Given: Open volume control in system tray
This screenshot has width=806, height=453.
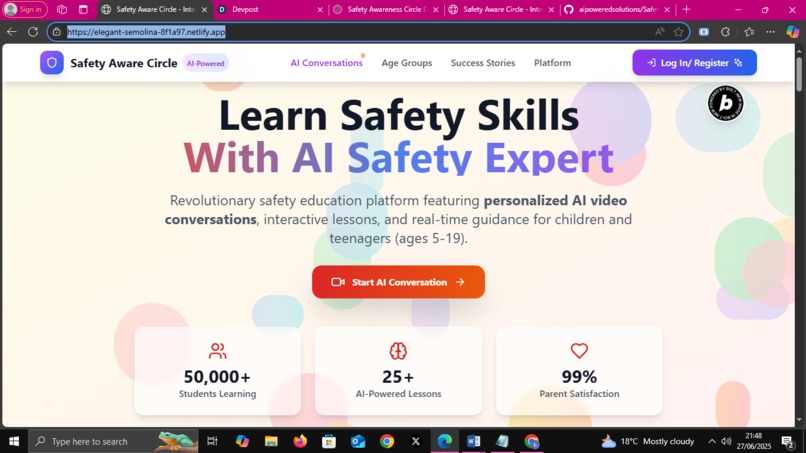Looking at the screenshot, I should (726, 441).
